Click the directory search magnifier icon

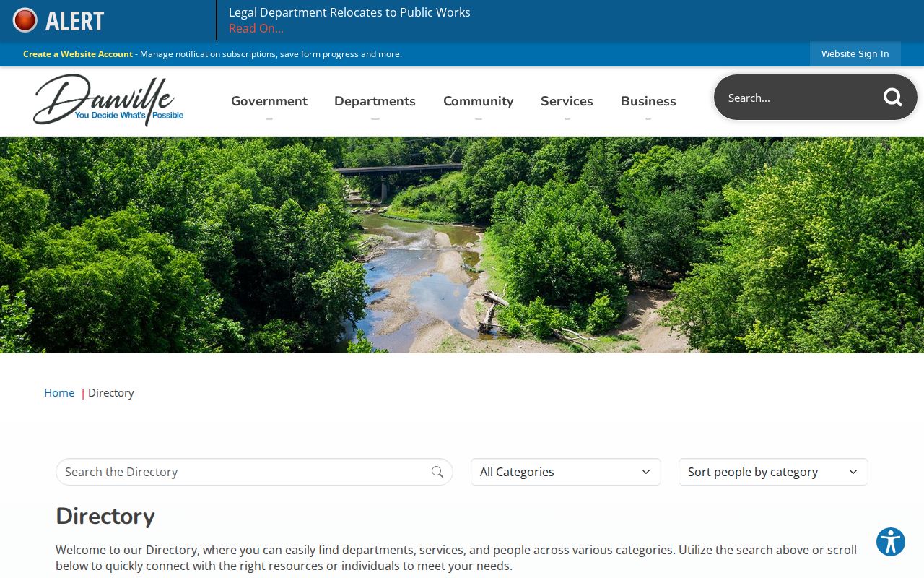coord(437,472)
